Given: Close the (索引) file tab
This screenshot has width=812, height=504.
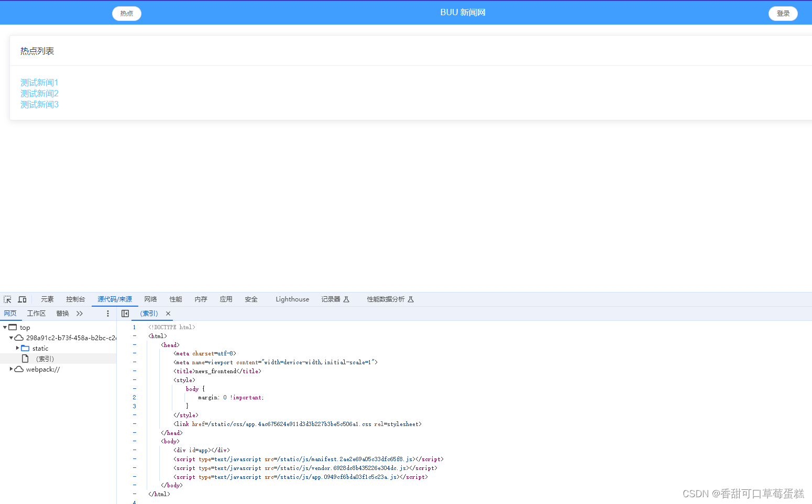Looking at the screenshot, I should click(x=168, y=313).
